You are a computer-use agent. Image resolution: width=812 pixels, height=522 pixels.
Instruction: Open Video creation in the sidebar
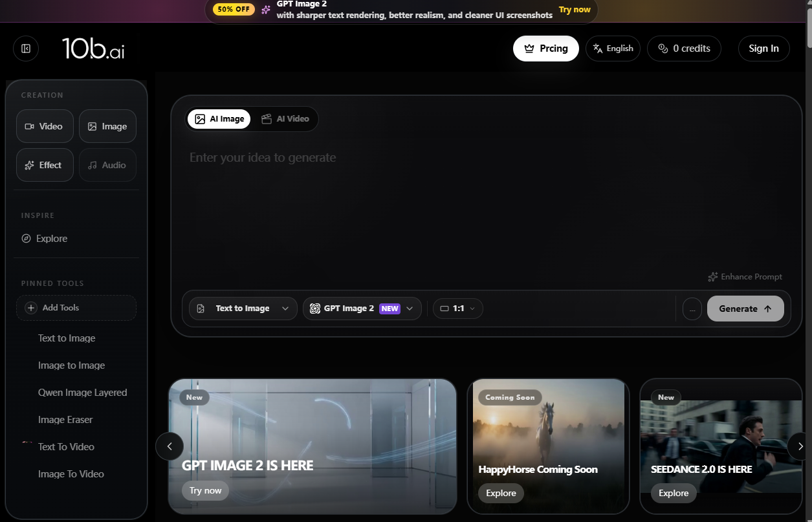tap(45, 126)
